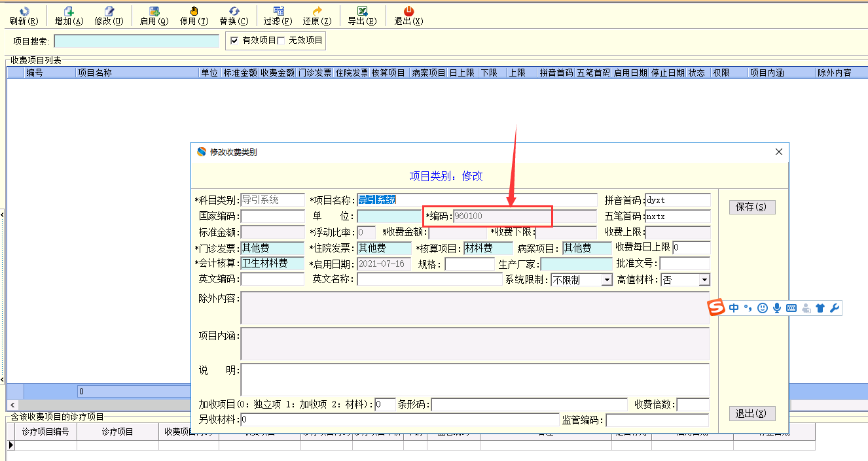This screenshot has width=868, height=461.
Task: Click the 保存(S) button in dialog
Action: tap(751, 207)
